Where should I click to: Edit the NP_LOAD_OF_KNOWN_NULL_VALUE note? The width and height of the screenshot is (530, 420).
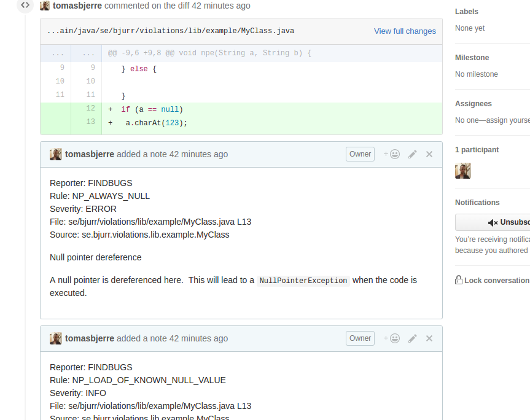click(x=412, y=338)
